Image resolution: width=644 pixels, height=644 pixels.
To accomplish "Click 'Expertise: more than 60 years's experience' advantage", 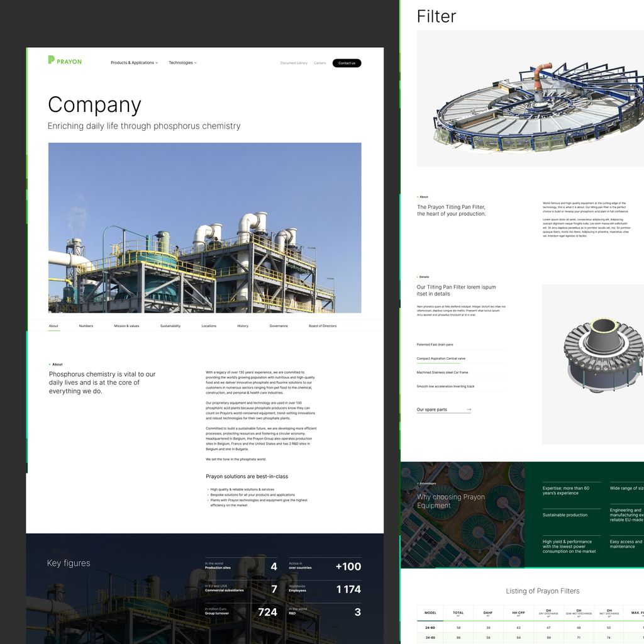I will (x=565, y=491).
